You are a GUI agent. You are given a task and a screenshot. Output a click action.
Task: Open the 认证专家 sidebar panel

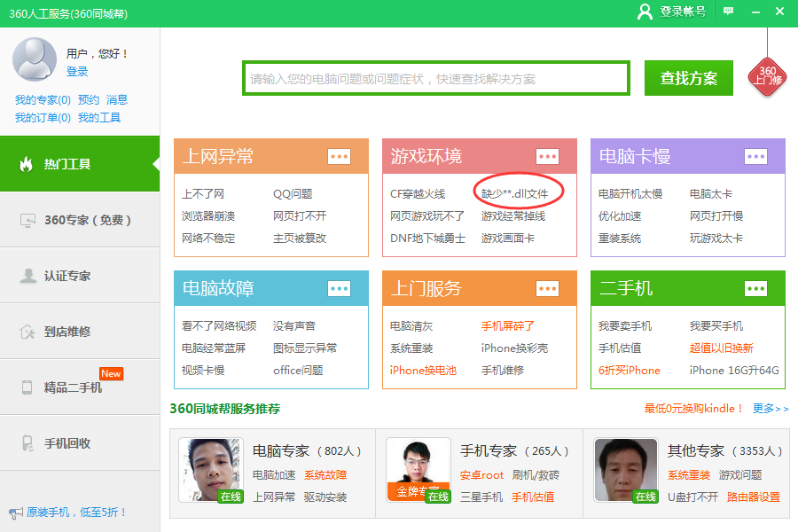click(x=80, y=275)
